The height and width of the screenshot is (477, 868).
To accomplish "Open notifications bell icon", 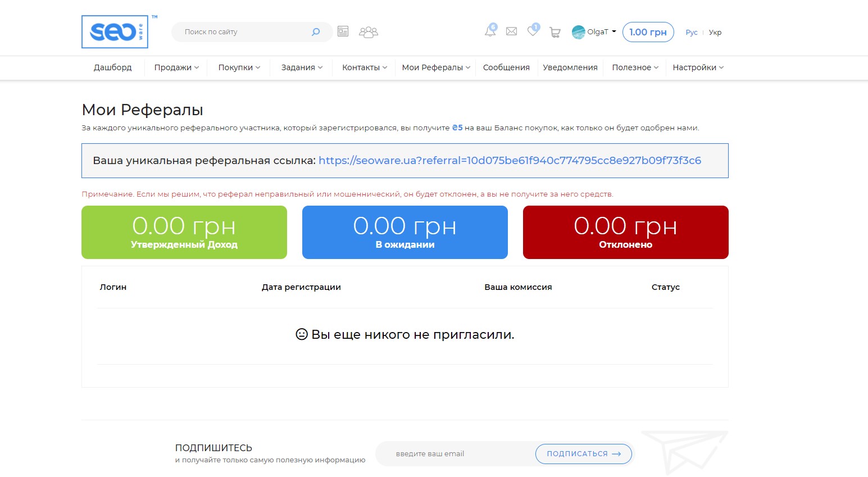I will click(x=490, y=31).
